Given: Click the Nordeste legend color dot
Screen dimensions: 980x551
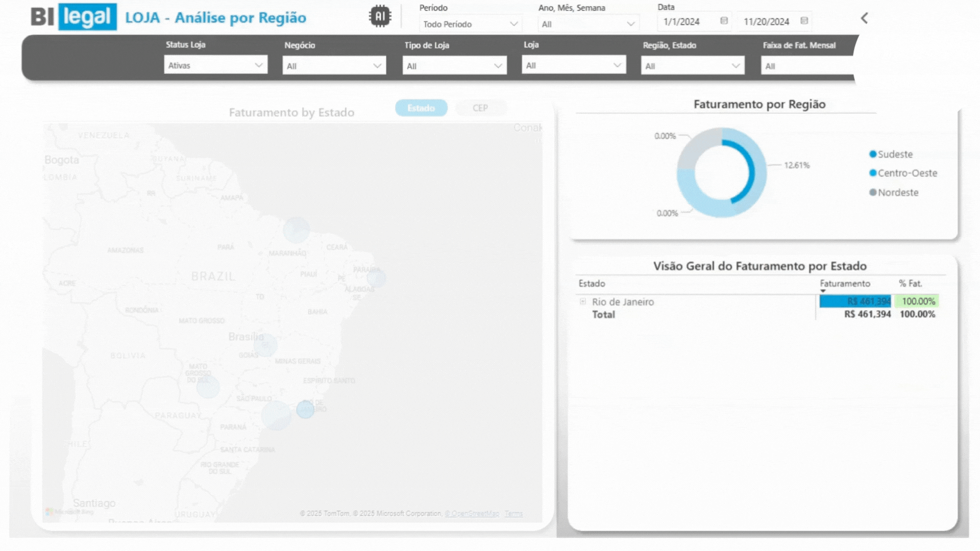Looking at the screenshot, I should (x=873, y=192).
